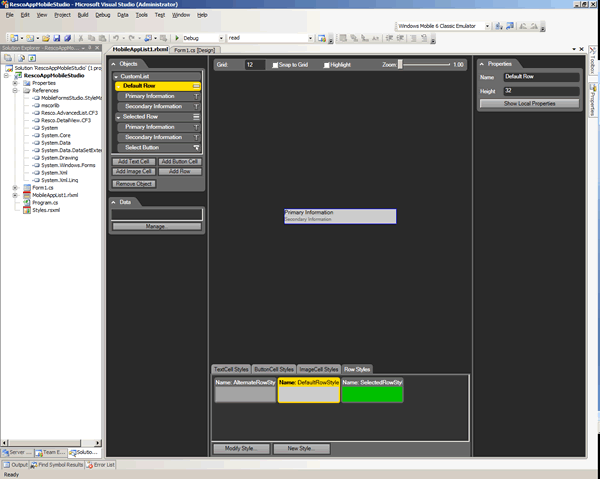Screen dimensions: 600x479
Task: Open the Debug configuration dropdown
Action: [x=221, y=38]
